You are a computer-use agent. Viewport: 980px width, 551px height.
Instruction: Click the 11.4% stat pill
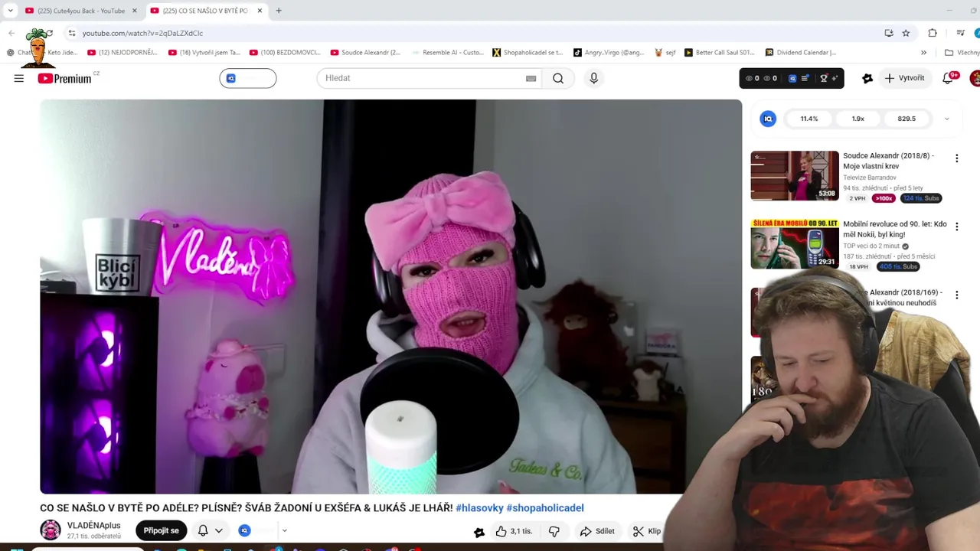[809, 119]
